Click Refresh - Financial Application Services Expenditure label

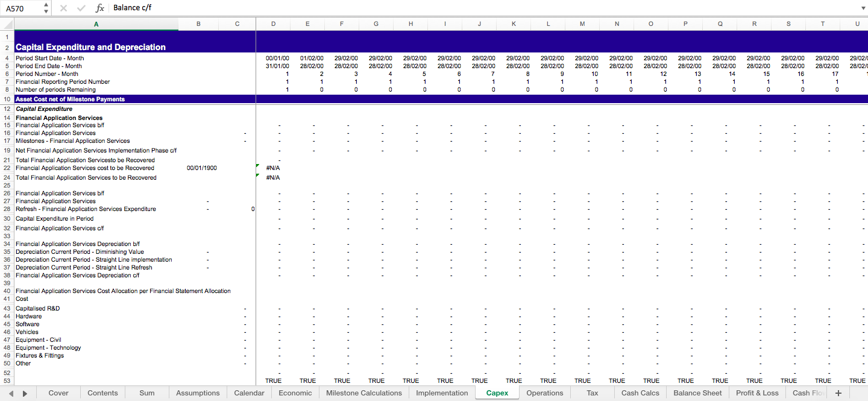(86, 209)
